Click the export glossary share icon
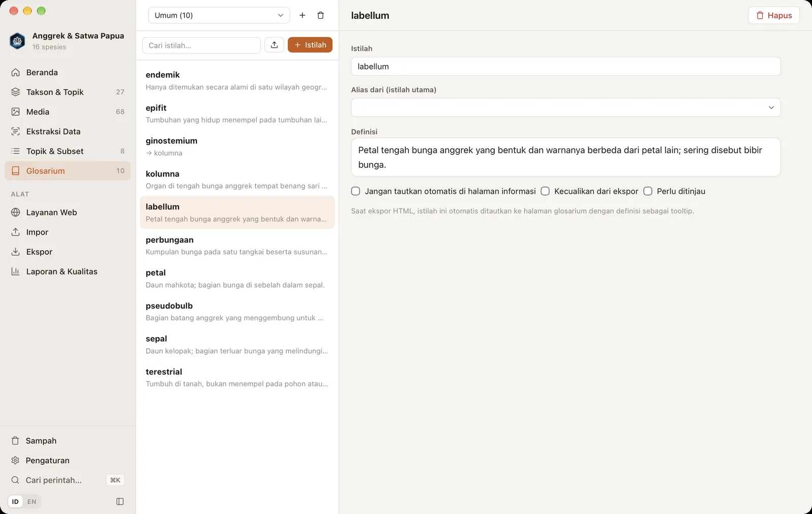812x514 pixels. point(274,45)
